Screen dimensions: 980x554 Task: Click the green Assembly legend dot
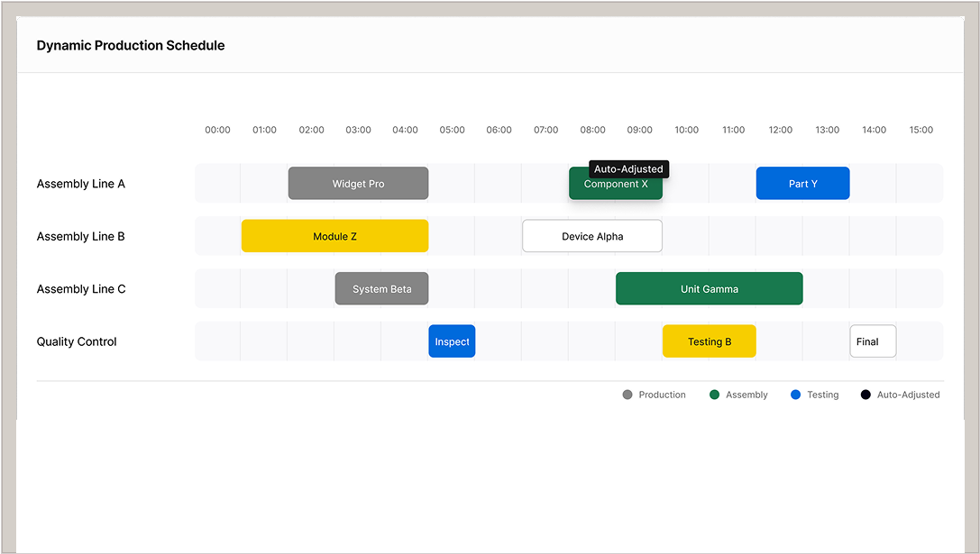[x=715, y=395]
